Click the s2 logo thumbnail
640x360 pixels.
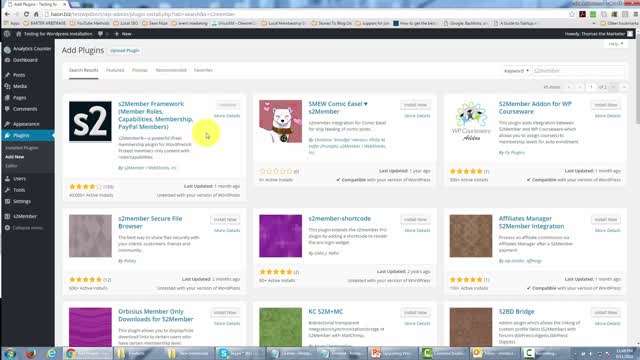click(x=90, y=121)
